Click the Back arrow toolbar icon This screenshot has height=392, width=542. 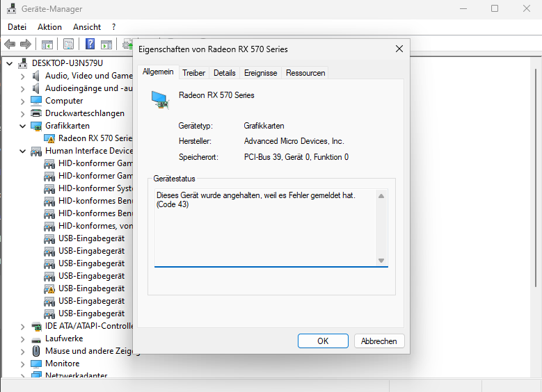10,44
